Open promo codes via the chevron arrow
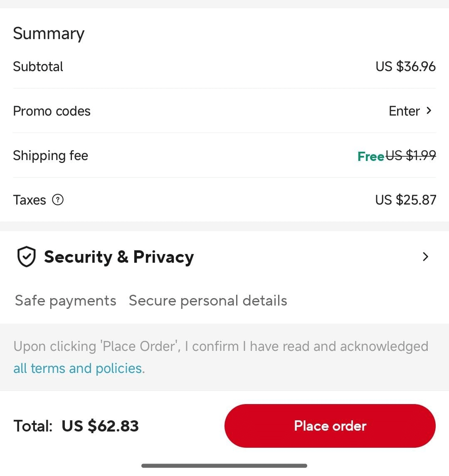Image resolution: width=449 pixels, height=476 pixels. [429, 111]
